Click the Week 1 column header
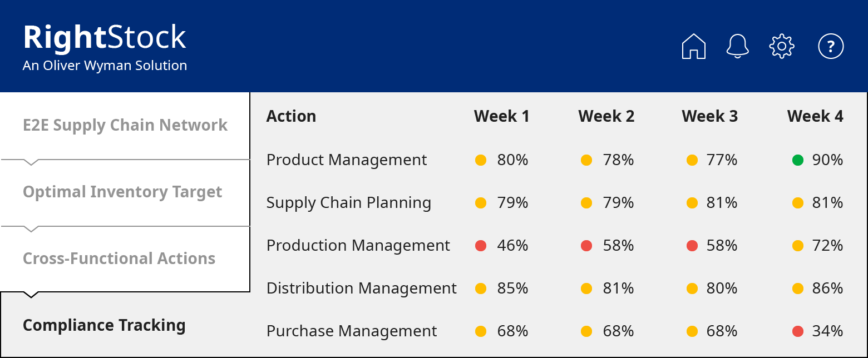 501,116
